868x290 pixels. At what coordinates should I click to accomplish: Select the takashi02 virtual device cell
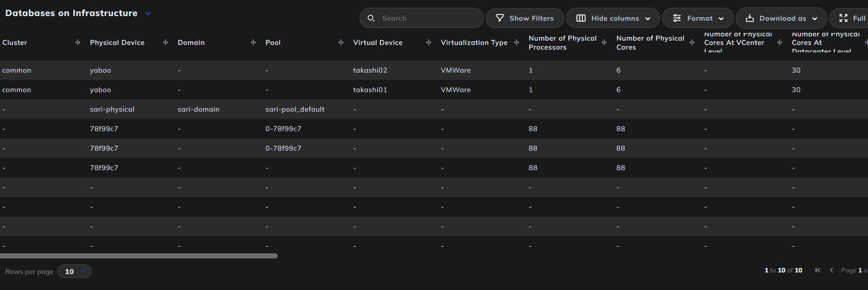[x=370, y=70]
